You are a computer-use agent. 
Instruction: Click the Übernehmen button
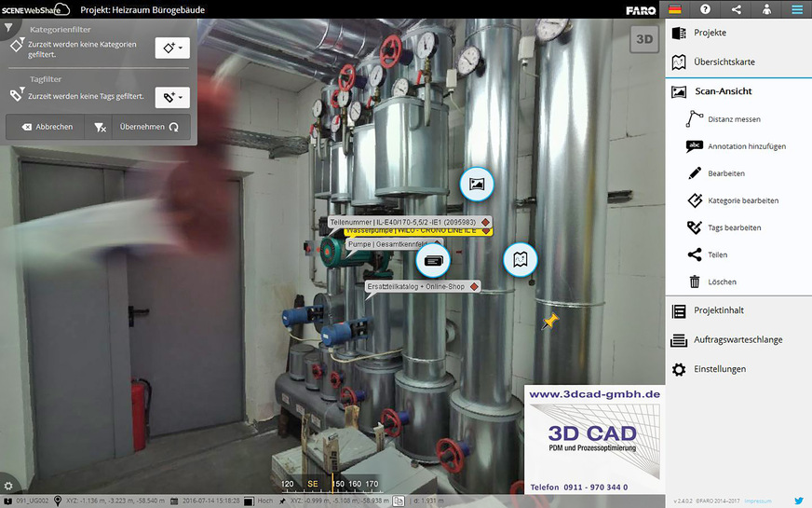151,127
